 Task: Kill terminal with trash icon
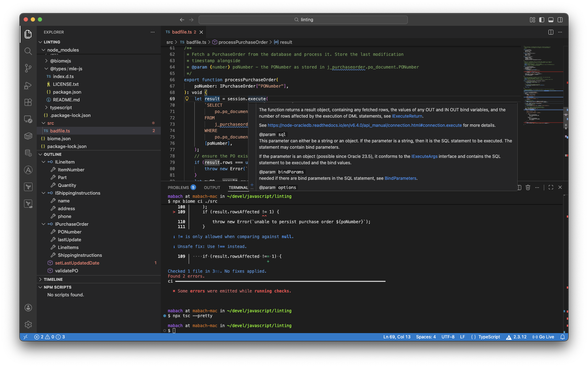click(528, 188)
